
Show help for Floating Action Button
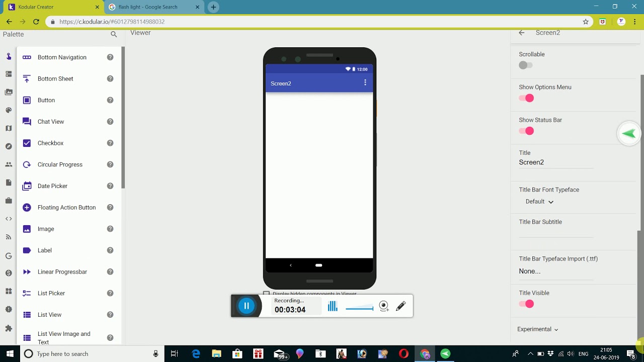click(x=110, y=208)
